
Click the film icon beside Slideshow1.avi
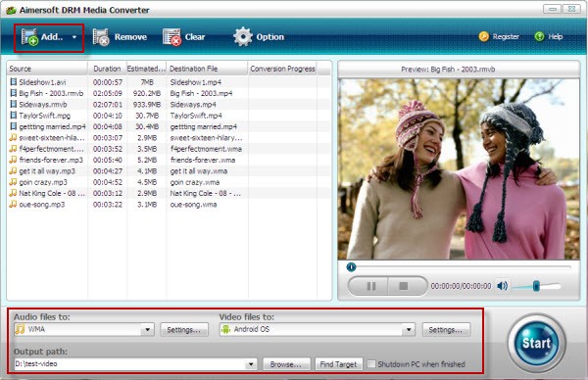click(13, 81)
